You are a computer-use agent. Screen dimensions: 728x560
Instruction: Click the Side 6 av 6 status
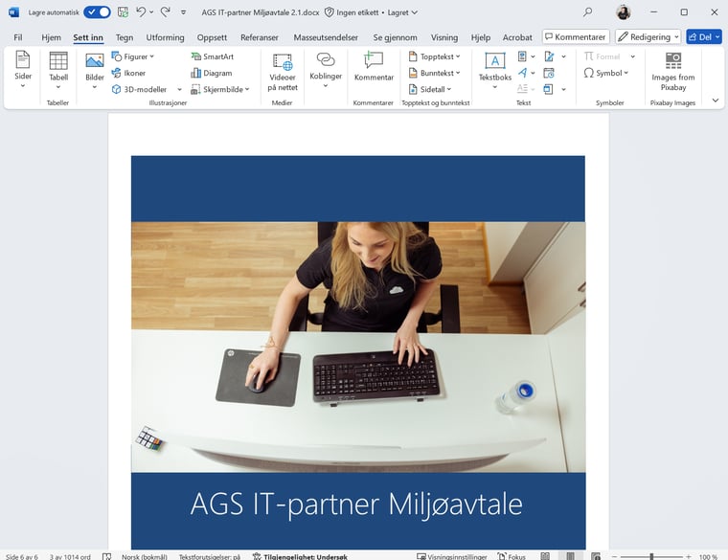(x=22, y=556)
